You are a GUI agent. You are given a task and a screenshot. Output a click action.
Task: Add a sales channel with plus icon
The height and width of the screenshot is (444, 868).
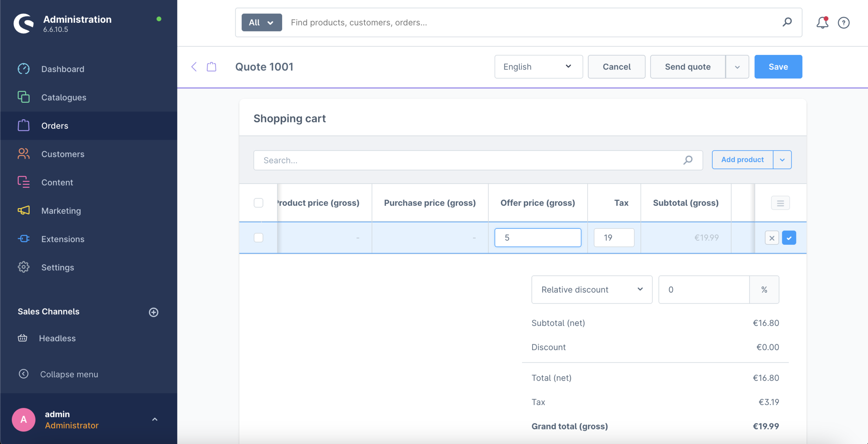154,312
